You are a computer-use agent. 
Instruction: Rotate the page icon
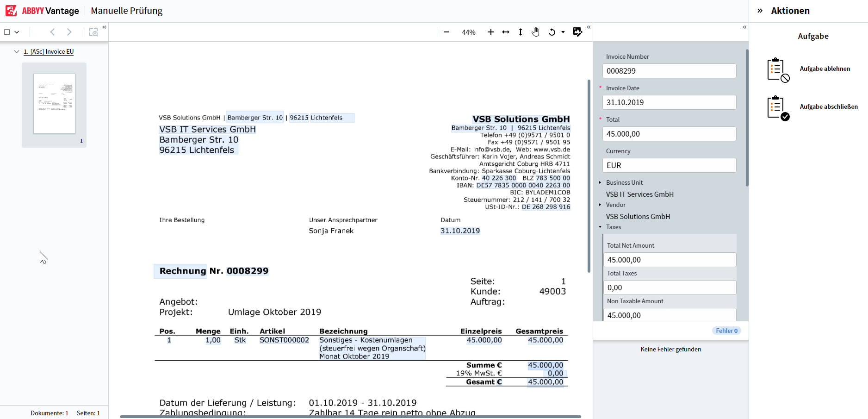pyautogui.click(x=552, y=32)
